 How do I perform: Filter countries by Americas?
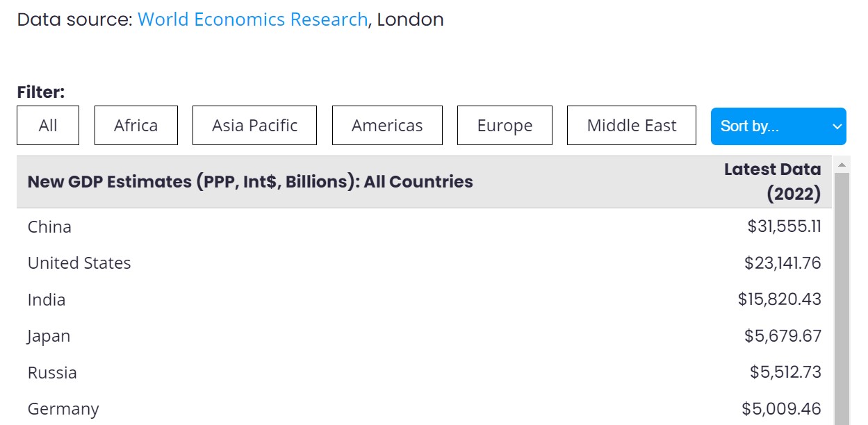(x=387, y=126)
